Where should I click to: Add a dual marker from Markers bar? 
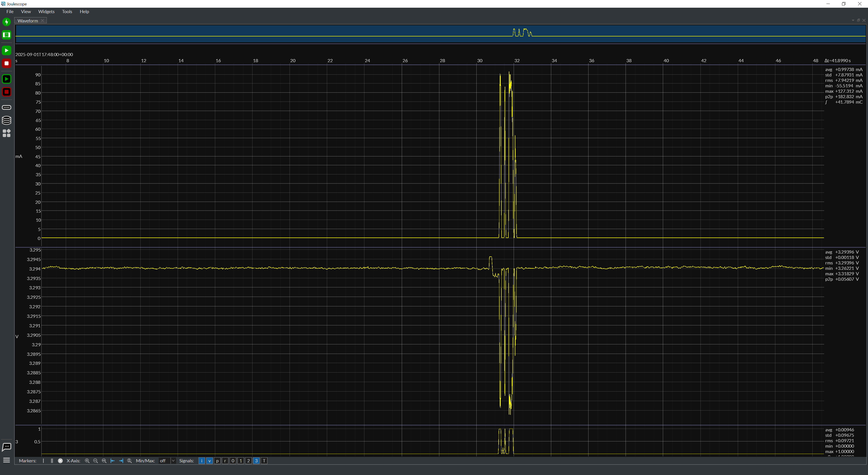coord(52,461)
